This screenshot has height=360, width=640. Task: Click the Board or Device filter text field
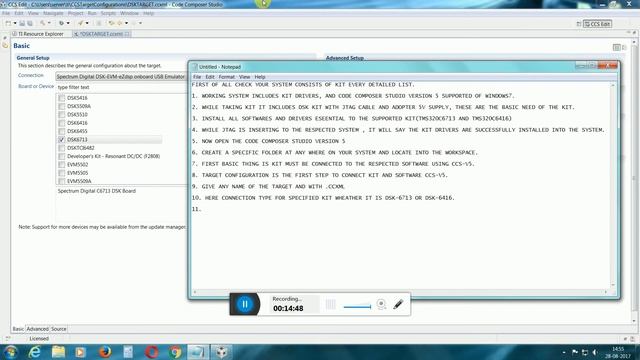(121, 87)
